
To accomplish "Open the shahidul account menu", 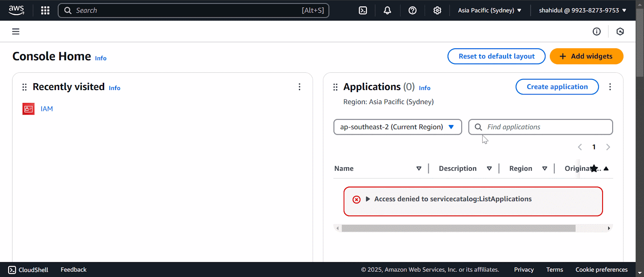I will pyautogui.click(x=582, y=10).
